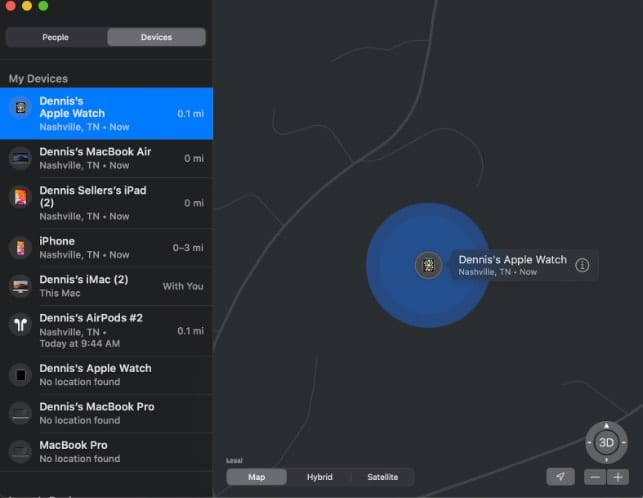Screen dimensions: 643x498
Task: Zoom out with the minus button
Action: pos(594,477)
